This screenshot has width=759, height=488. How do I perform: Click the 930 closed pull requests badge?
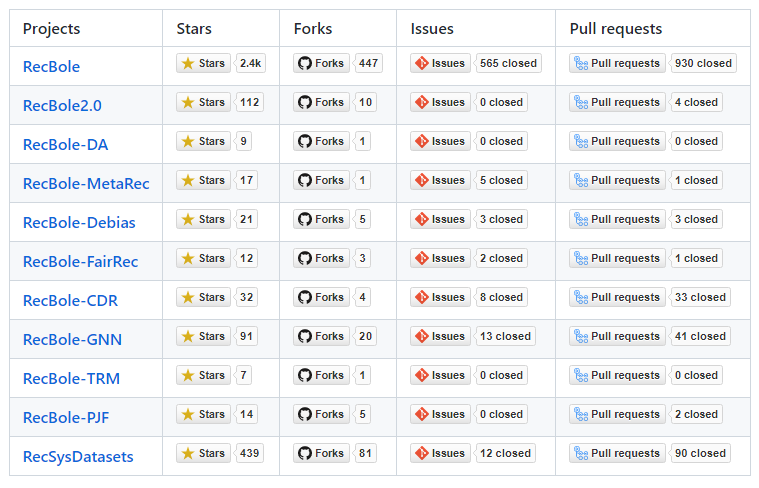pos(703,63)
